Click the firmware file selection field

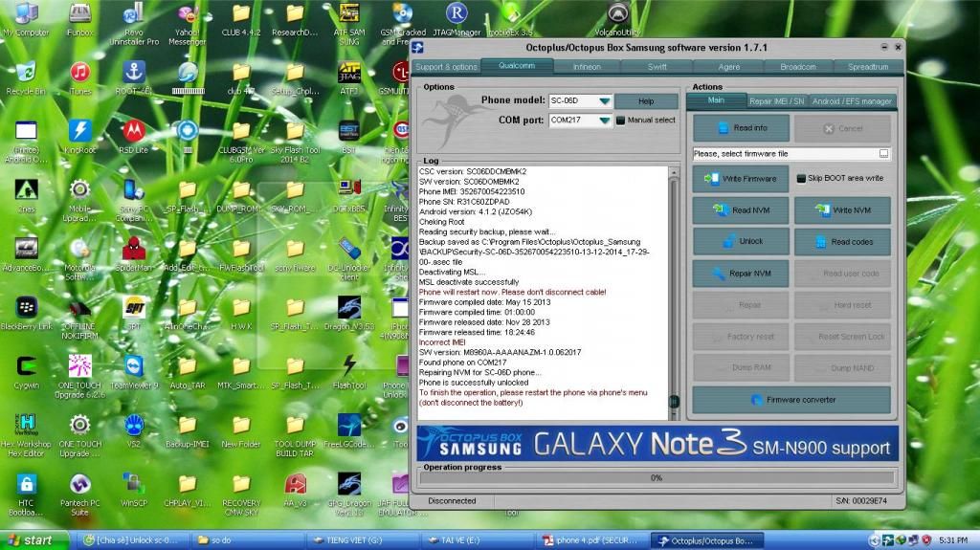786,154
